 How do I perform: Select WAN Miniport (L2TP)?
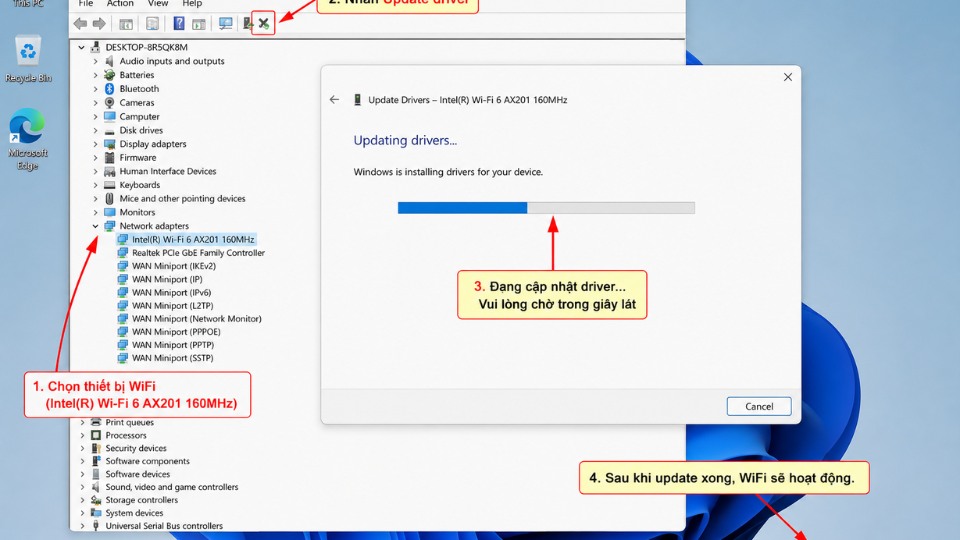pyautogui.click(x=173, y=306)
